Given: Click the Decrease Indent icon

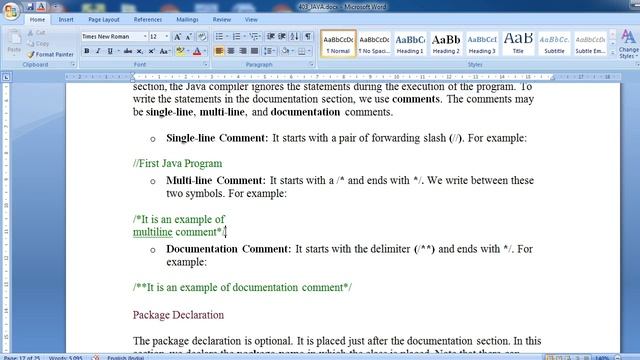Looking at the screenshot, I should tap(270, 37).
